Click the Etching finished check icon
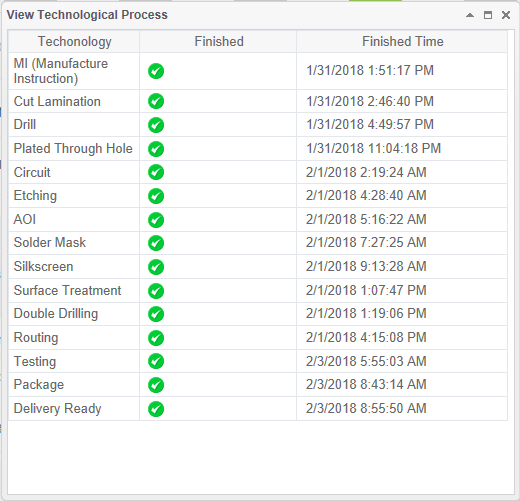This screenshot has width=520, height=501. pyautogui.click(x=156, y=196)
